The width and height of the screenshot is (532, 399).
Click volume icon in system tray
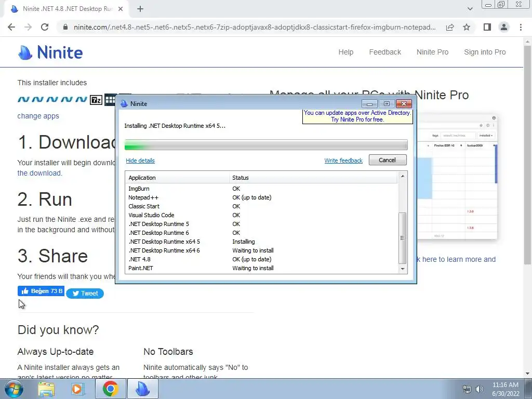[480, 389]
